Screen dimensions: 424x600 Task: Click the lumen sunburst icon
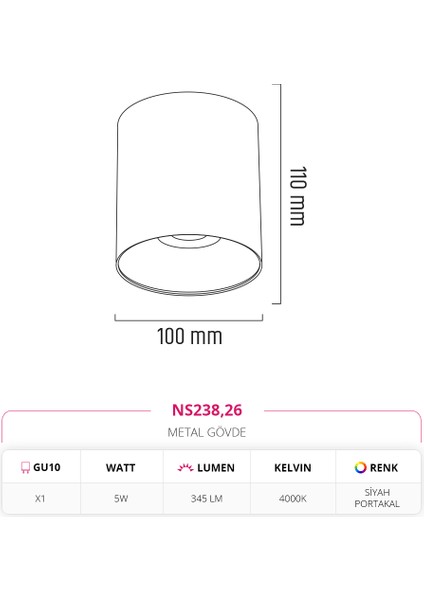pos(185,467)
